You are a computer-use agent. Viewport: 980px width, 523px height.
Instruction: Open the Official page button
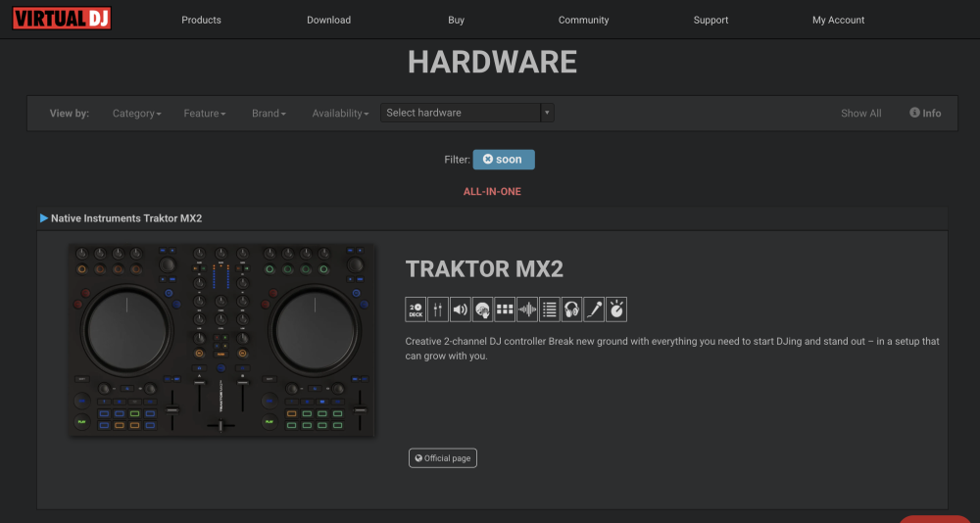tap(443, 458)
